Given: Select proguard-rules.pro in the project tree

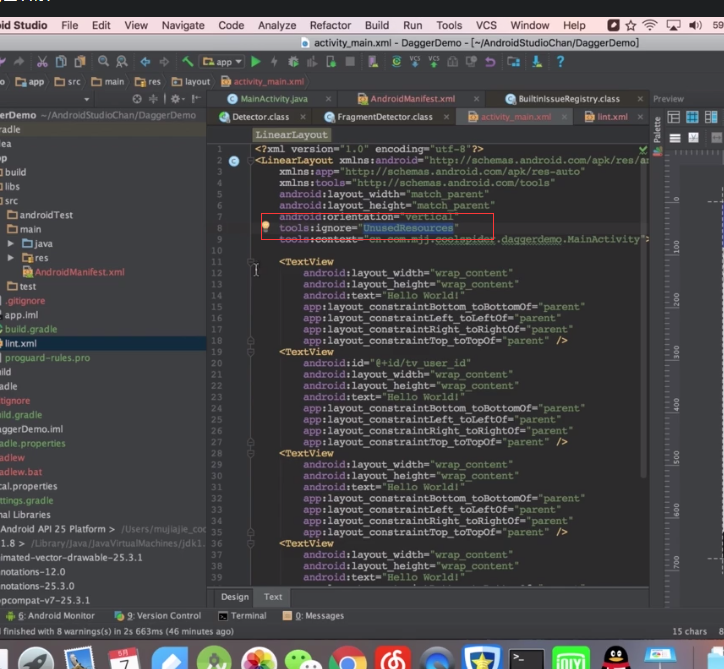Looking at the screenshot, I should coord(47,358).
